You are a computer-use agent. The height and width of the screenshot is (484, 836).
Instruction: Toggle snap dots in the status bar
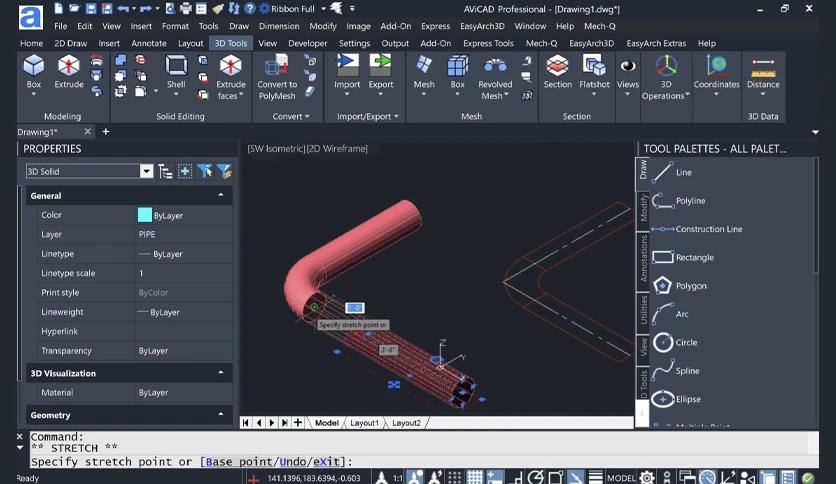coord(454,478)
